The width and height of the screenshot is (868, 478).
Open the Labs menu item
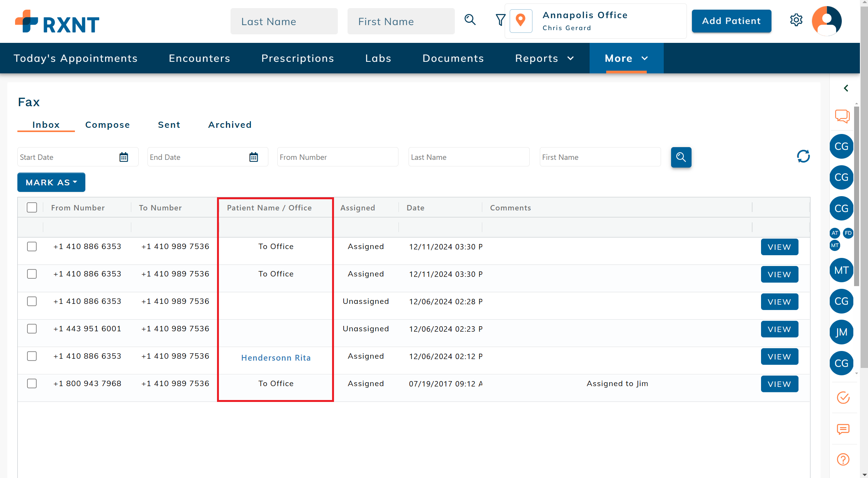tap(378, 58)
